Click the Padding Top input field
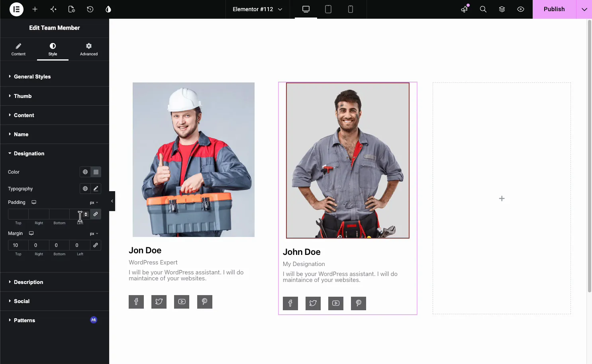The image size is (592, 364). point(18,214)
